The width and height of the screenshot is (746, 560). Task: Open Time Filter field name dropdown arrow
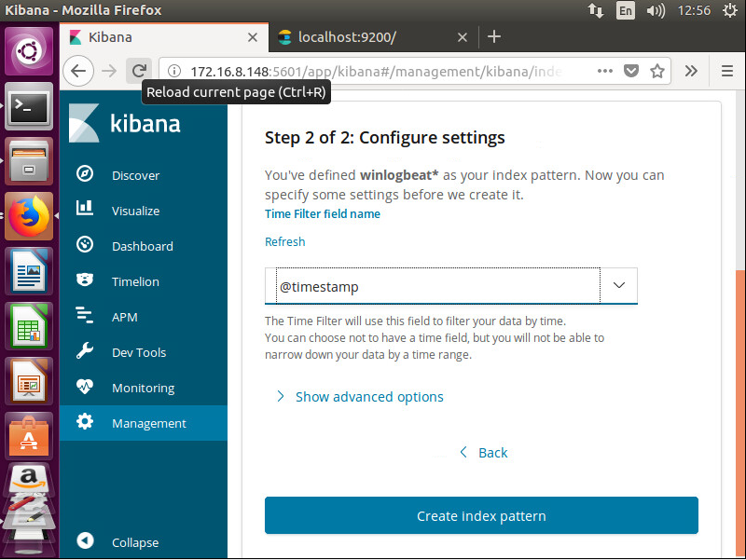pyautogui.click(x=618, y=285)
